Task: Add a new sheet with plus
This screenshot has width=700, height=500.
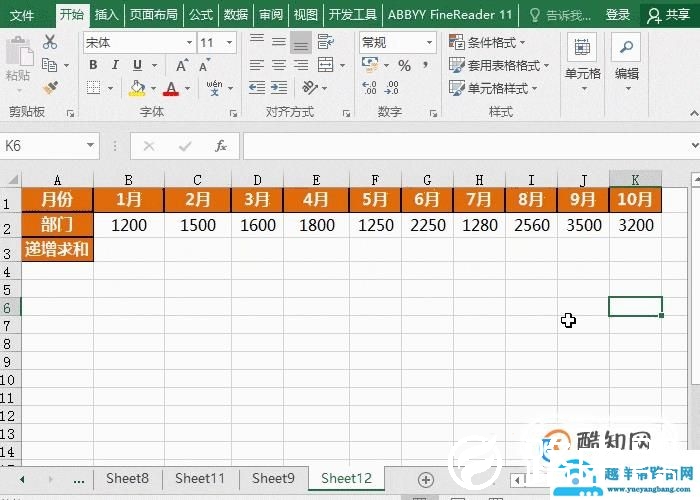Action: pos(425,480)
